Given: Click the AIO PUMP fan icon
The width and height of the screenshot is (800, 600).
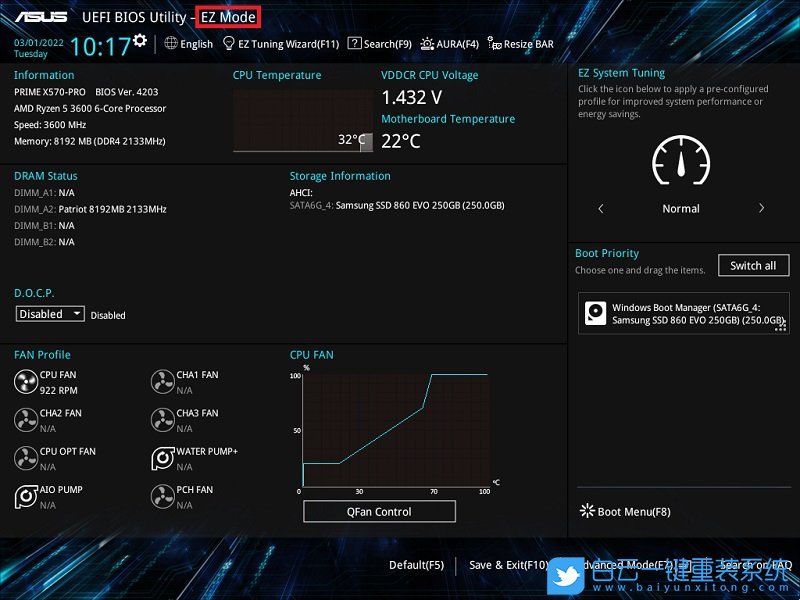Looking at the screenshot, I should point(27,496).
